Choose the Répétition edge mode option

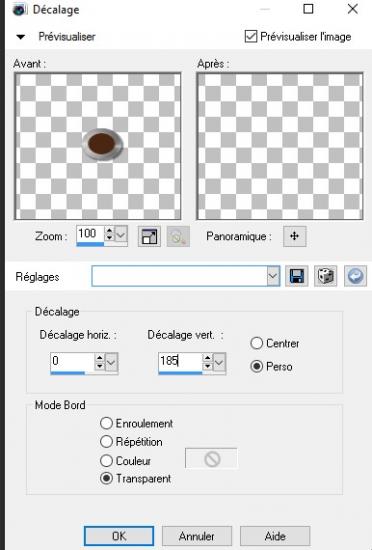(106, 442)
